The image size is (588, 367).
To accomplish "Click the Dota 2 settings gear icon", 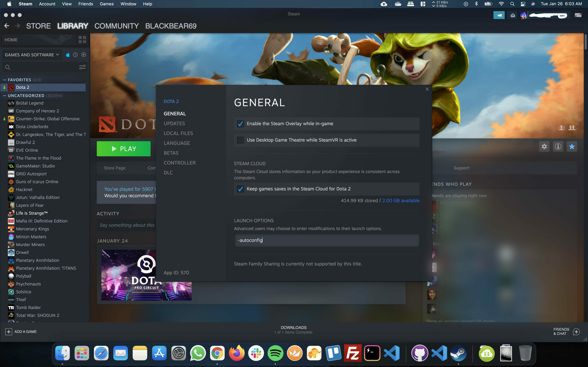I will coord(544,147).
